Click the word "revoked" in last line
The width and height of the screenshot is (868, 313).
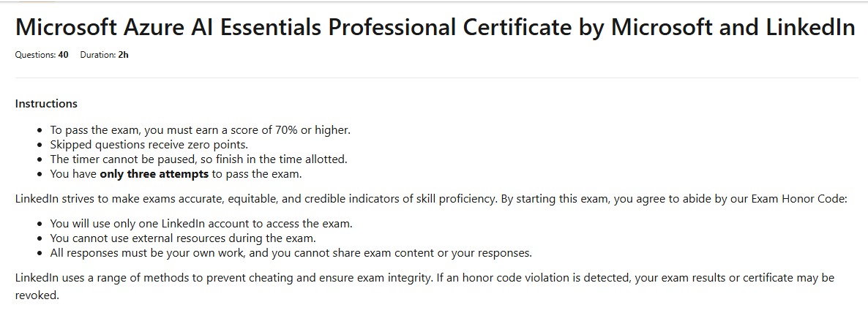pos(36,295)
